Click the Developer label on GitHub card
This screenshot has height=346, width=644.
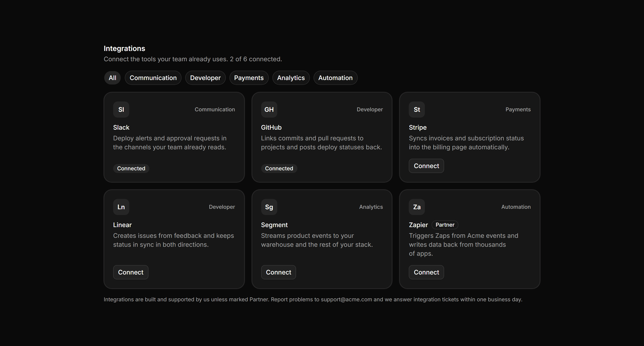point(369,110)
